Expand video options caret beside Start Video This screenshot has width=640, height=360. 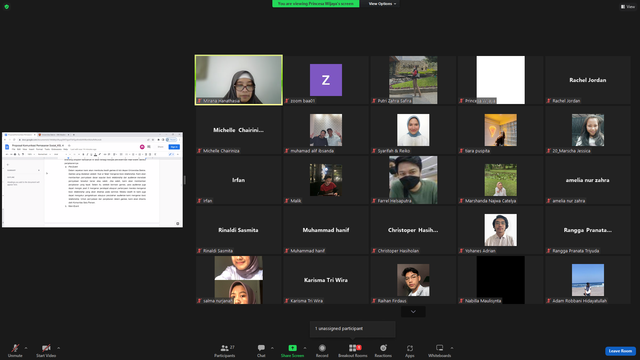coord(58,348)
